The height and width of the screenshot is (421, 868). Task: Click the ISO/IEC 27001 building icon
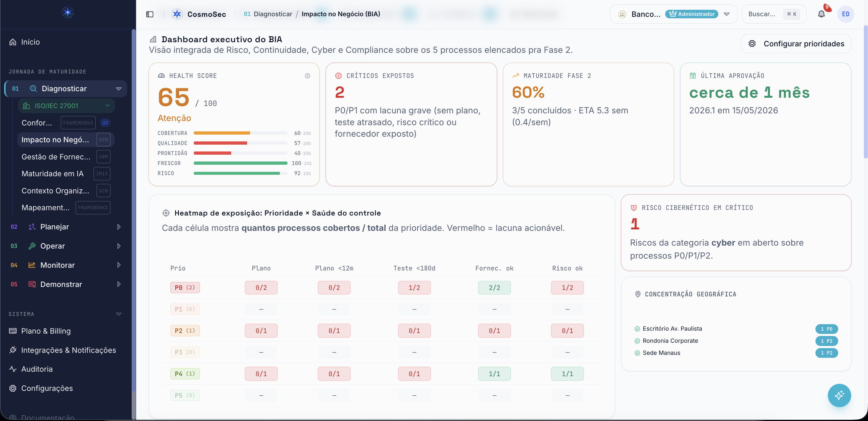coord(26,106)
